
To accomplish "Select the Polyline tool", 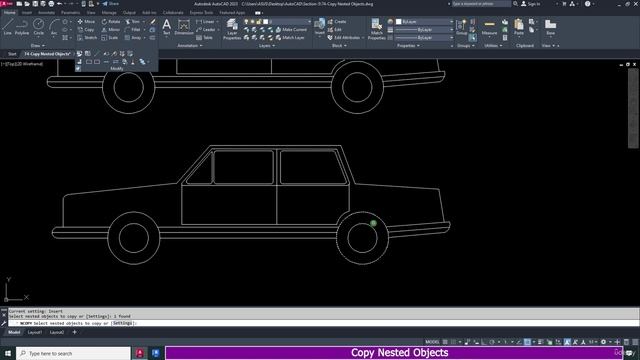I will point(22,27).
